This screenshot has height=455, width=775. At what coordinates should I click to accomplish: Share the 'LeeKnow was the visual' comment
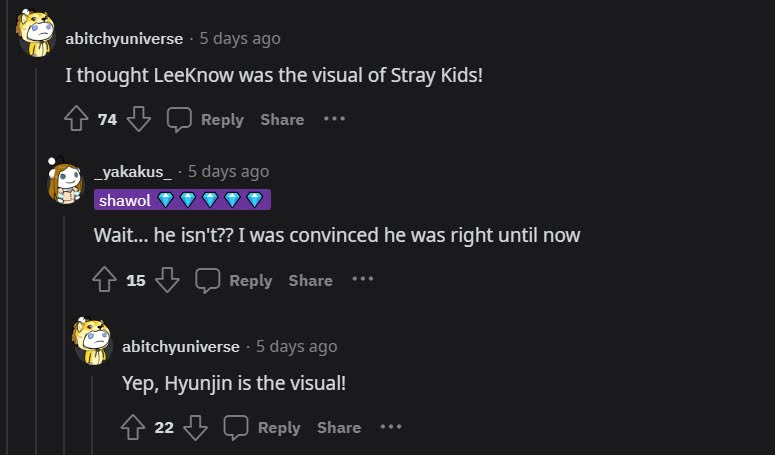(x=282, y=120)
